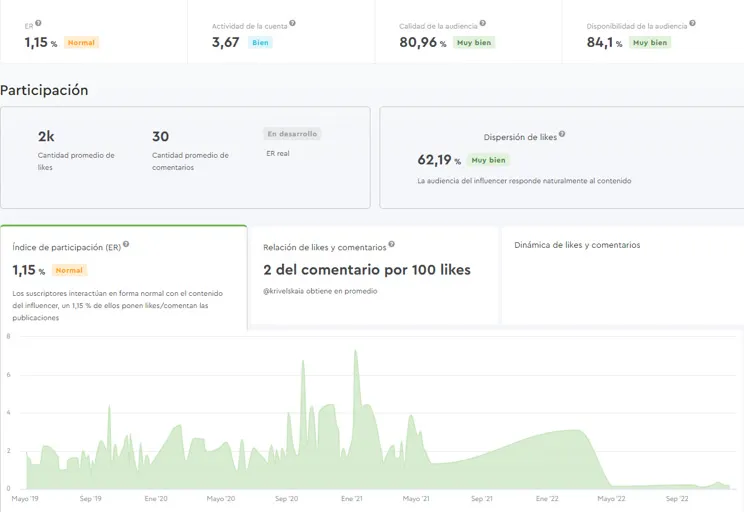Image resolution: width=744 pixels, height=512 pixels.
Task: Click '@krivelskaia obtiene en promedio' text
Action: tap(320, 291)
